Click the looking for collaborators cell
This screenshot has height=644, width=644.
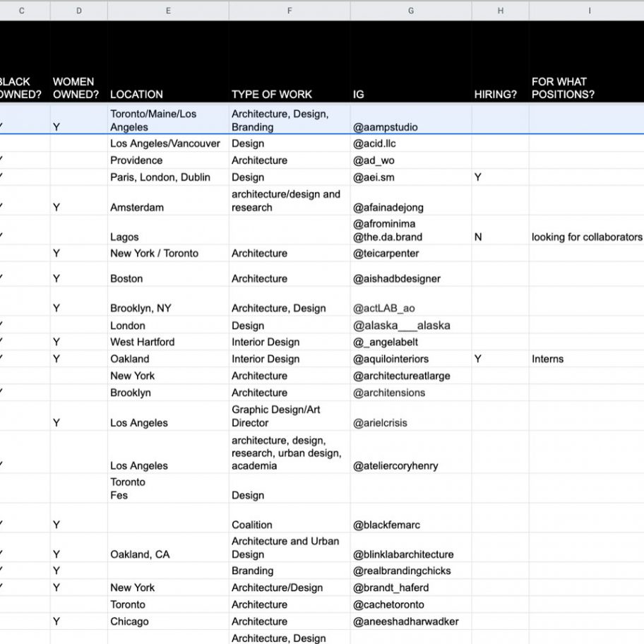[587, 230]
